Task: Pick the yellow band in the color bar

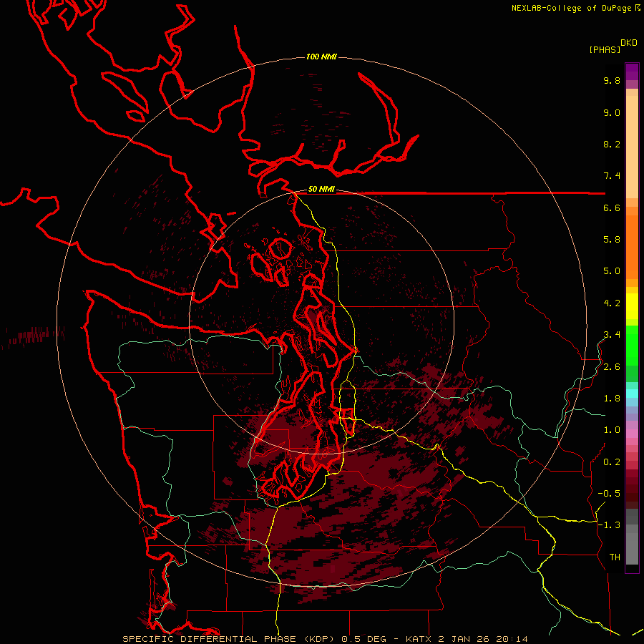Action: tap(632, 306)
